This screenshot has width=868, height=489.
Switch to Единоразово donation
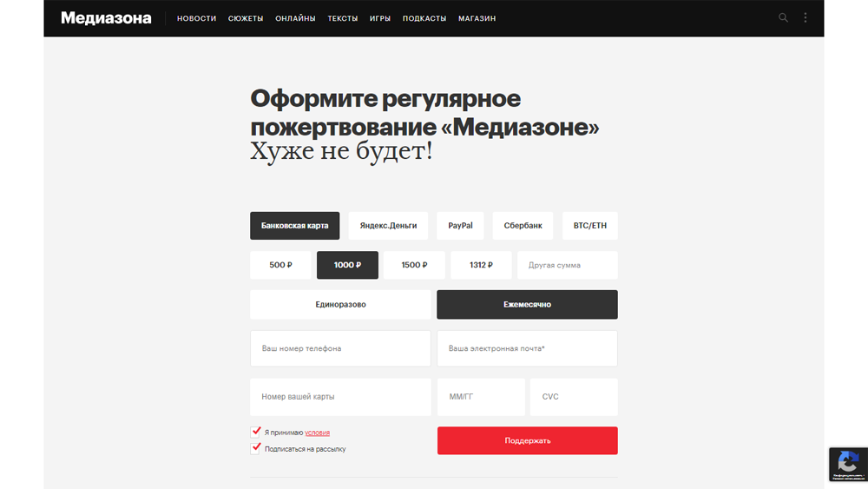340,305
